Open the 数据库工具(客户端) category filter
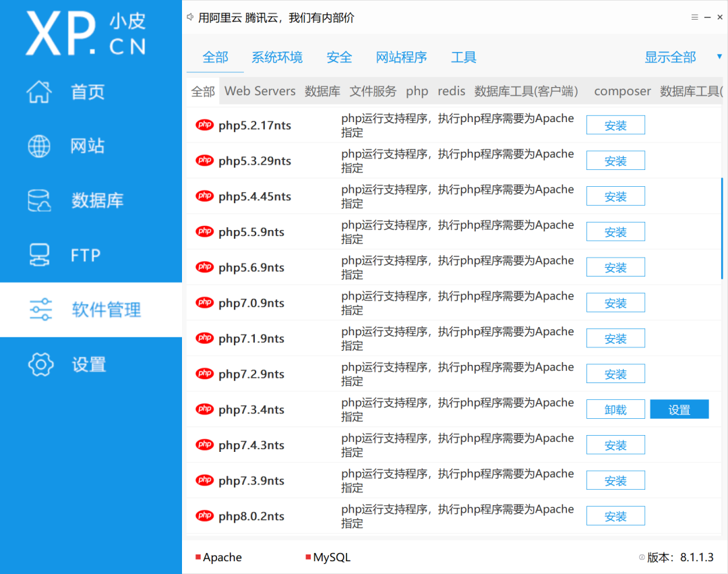Viewport: 728px width, 574px height. tap(526, 91)
